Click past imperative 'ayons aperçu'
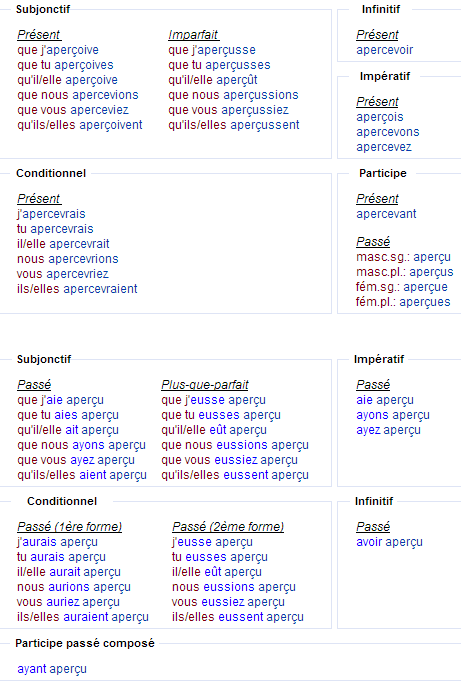Image resolution: width=461 pixels, height=686 pixels. pos(393,415)
